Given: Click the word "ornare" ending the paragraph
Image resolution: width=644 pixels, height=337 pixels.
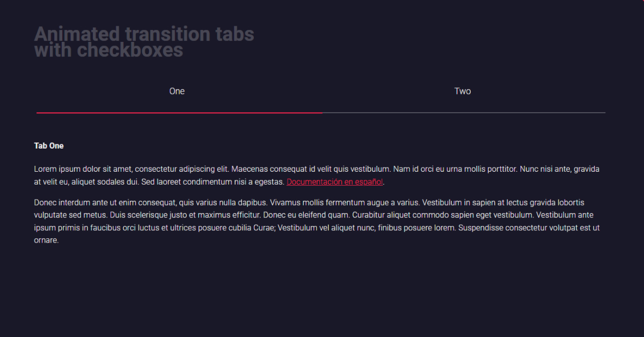Looking at the screenshot, I should pyautogui.click(x=46, y=240).
